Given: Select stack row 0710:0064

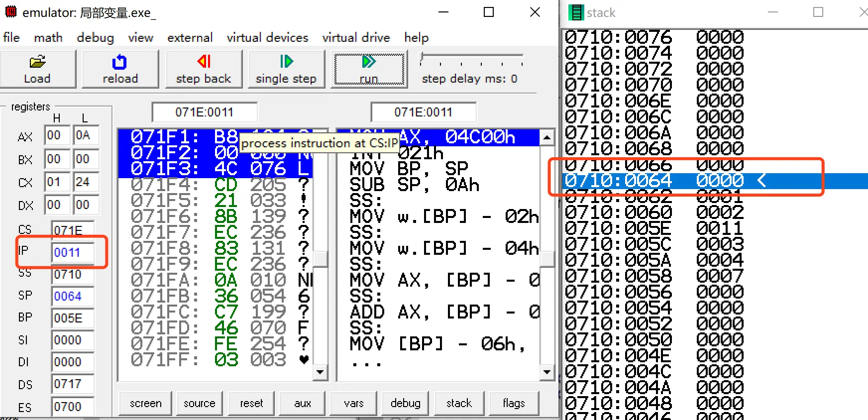Looking at the screenshot, I should click(715, 181).
